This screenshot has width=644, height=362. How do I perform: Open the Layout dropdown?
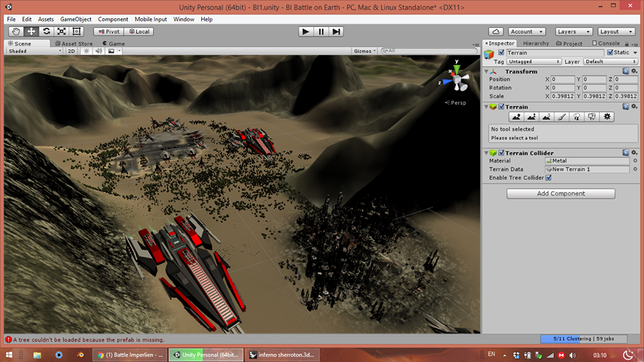click(616, 32)
